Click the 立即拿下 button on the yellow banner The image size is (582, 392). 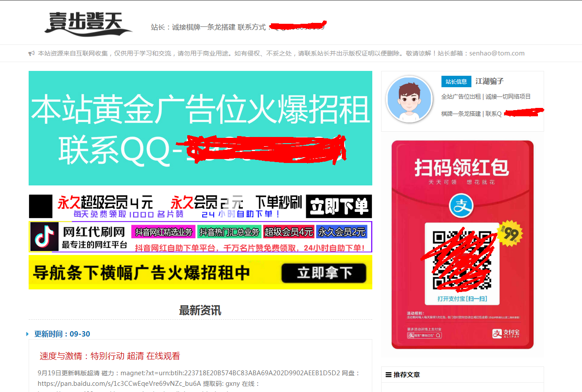[x=323, y=273]
